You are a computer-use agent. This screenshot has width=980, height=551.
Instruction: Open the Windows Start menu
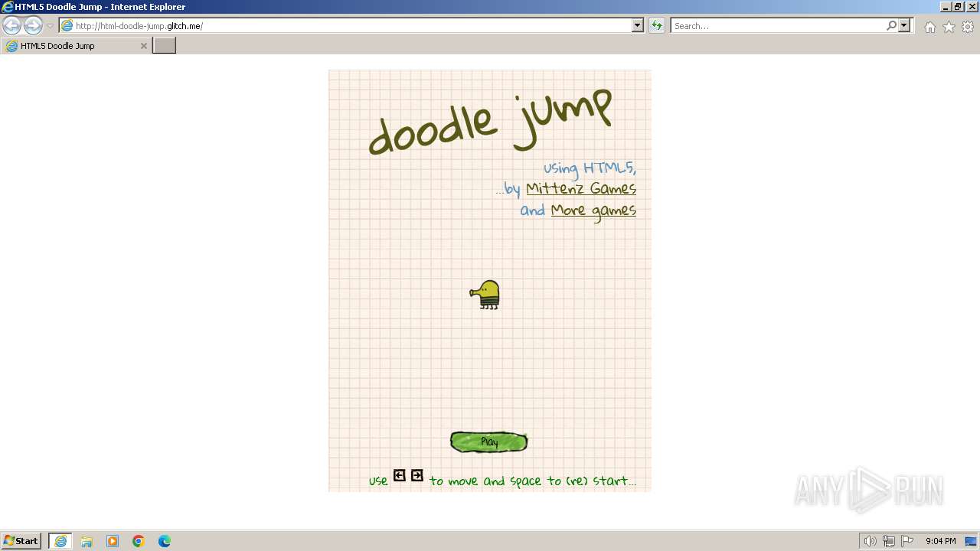pos(21,541)
